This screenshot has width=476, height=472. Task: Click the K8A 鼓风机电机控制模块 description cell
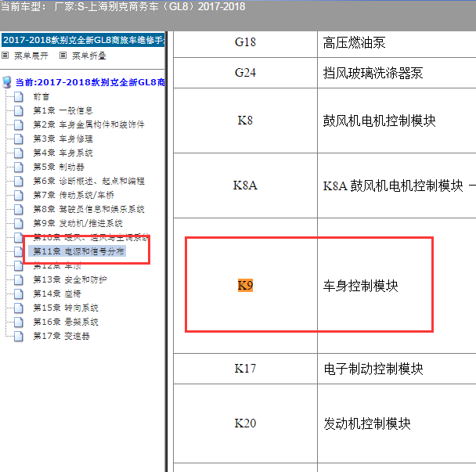[x=396, y=186]
